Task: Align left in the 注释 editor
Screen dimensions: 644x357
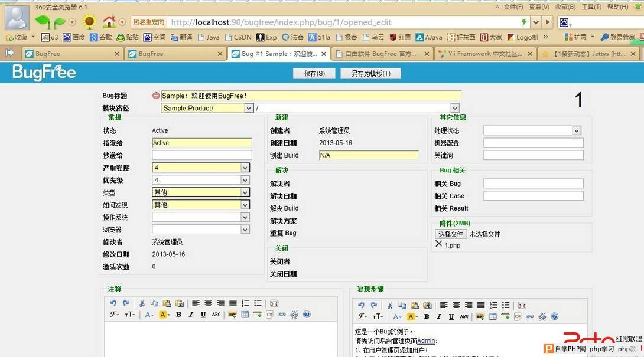Action: click(196, 303)
